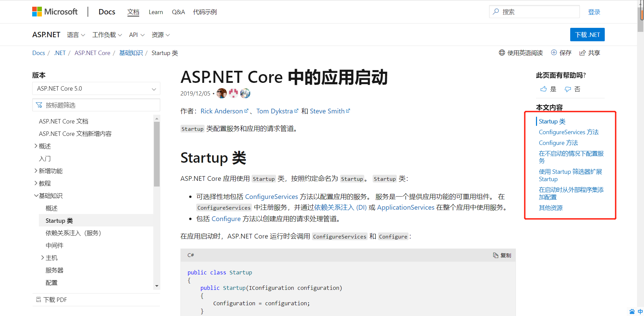
Task: Click the 搜索 input box
Action: click(x=534, y=12)
